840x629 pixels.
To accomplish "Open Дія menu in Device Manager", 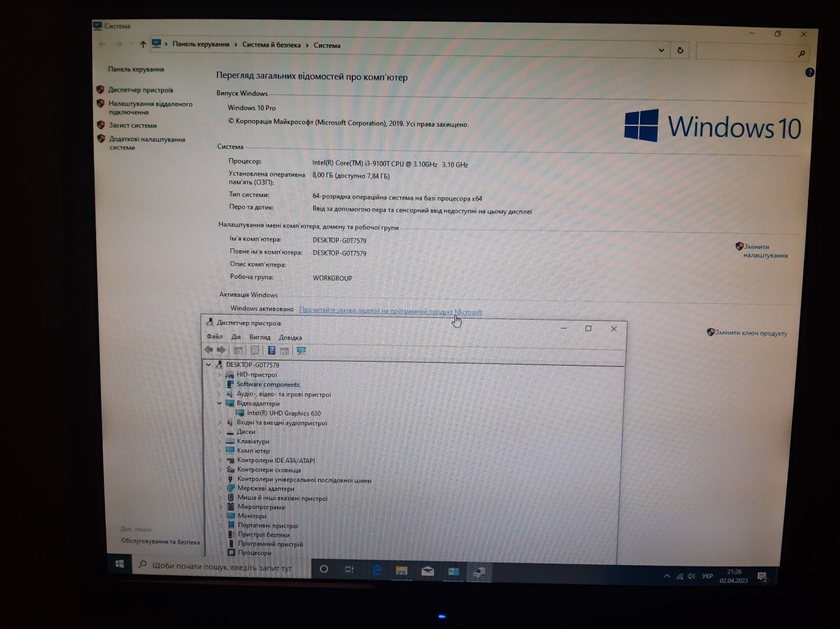I will [x=236, y=337].
